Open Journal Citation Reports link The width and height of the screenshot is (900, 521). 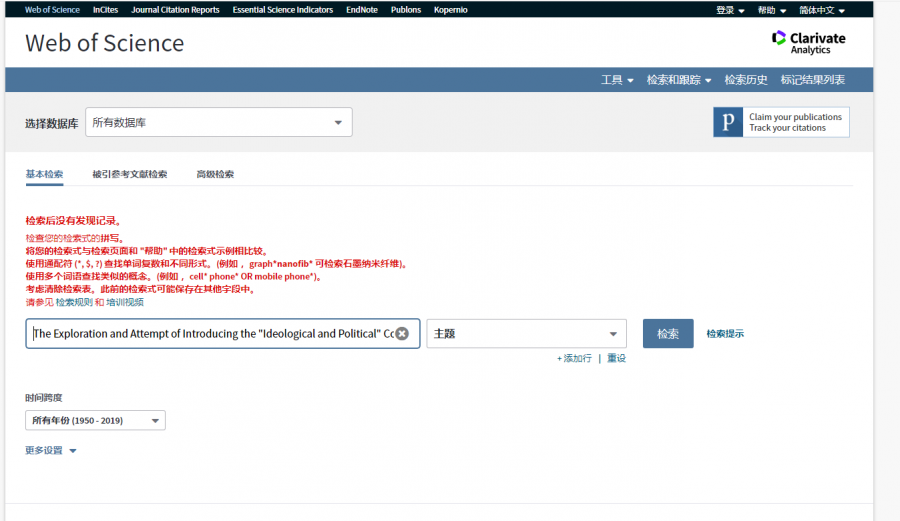(x=175, y=10)
